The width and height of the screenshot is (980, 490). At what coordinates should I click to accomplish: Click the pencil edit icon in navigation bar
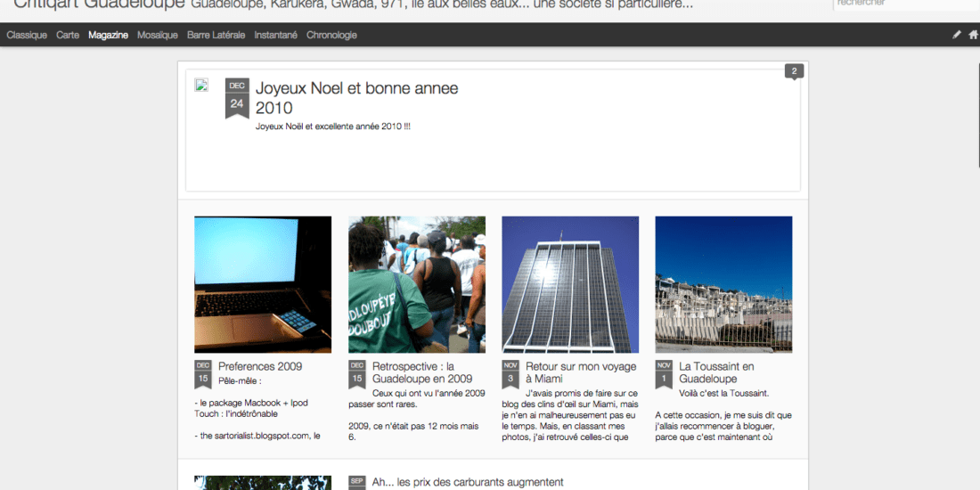coord(957,35)
